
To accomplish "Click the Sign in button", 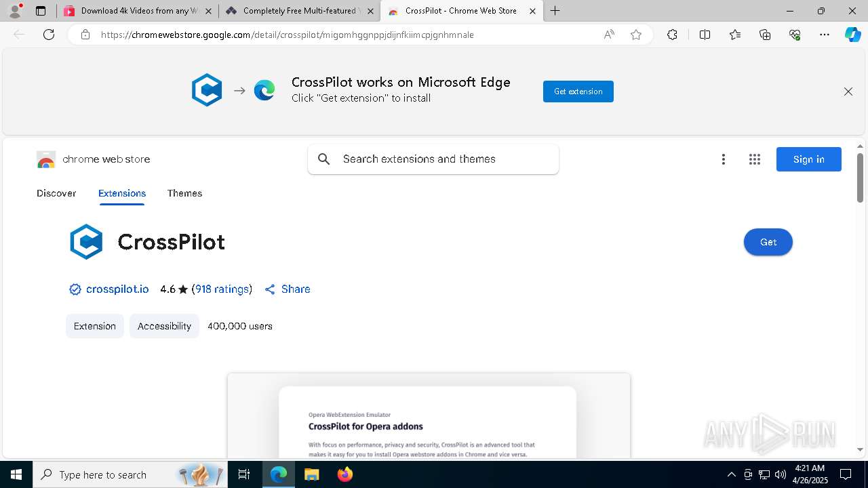I will click(809, 159).
